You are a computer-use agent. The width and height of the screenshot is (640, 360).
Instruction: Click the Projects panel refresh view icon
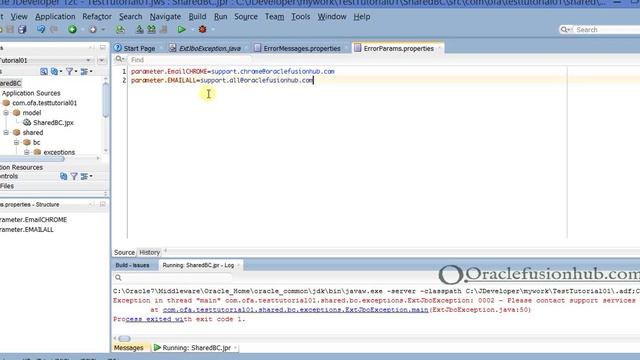point(44,71)
